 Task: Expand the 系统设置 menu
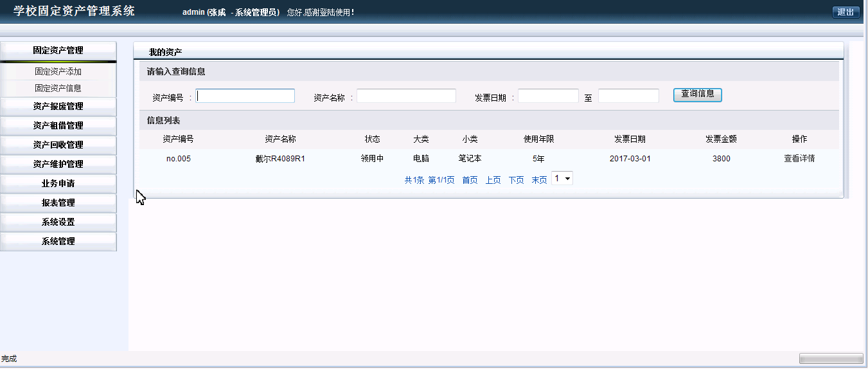pyautogui.click(x=58, y=222)
